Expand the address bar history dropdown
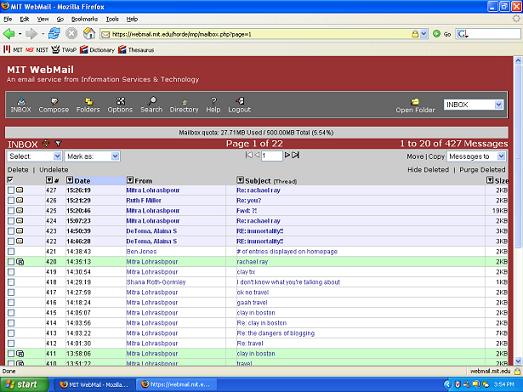The image size is (523, 392). [424, 34]
